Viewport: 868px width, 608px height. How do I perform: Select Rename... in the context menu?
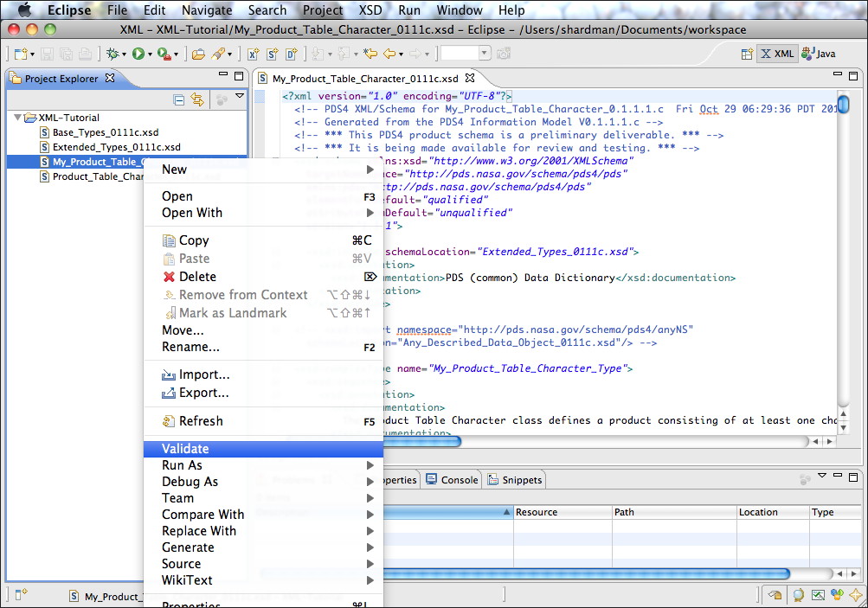coord(263,347)
